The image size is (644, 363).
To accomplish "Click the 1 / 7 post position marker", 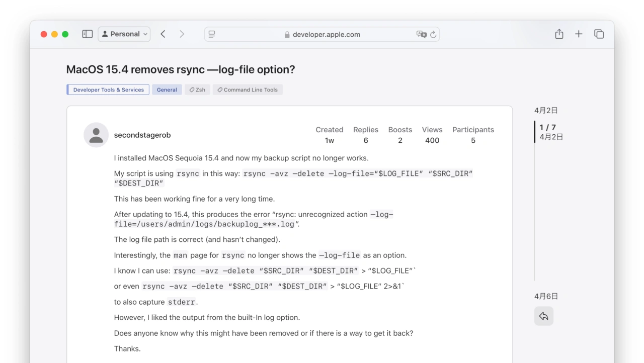I will [x=548, y=128].
